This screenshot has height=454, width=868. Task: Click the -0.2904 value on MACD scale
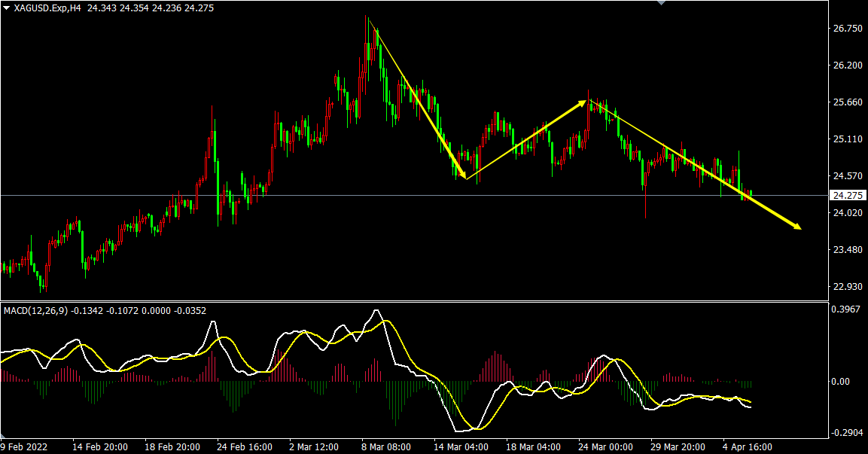point(846,435)
